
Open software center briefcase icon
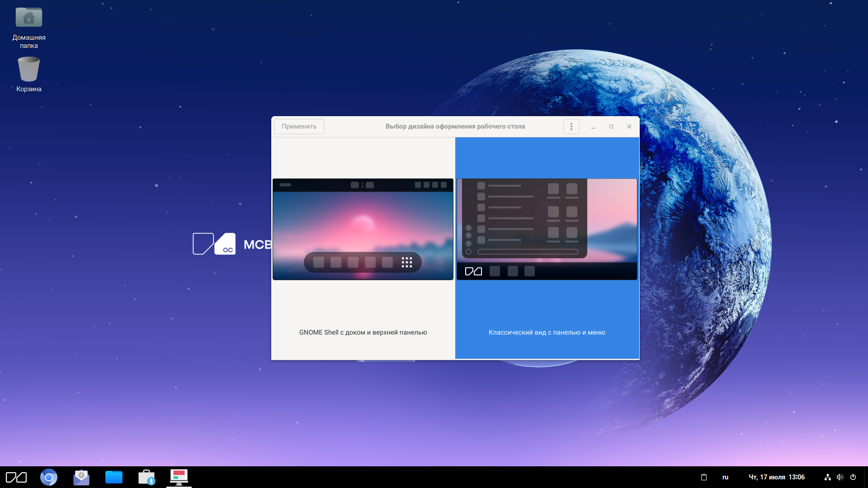[x=146, y=477]
